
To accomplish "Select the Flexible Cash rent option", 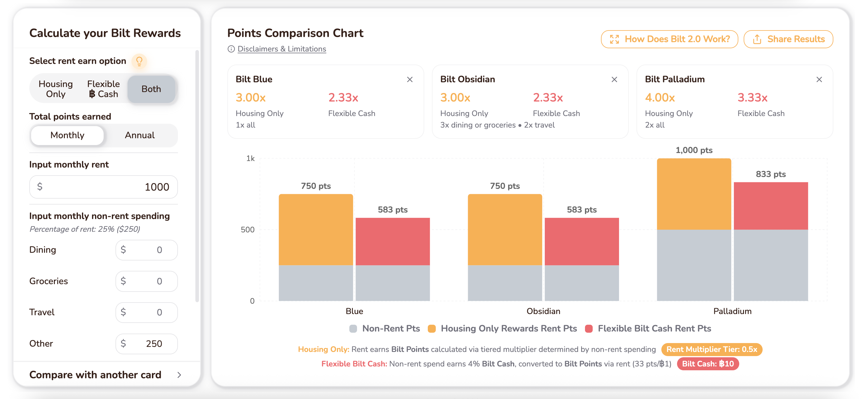I will click(103, 89).
